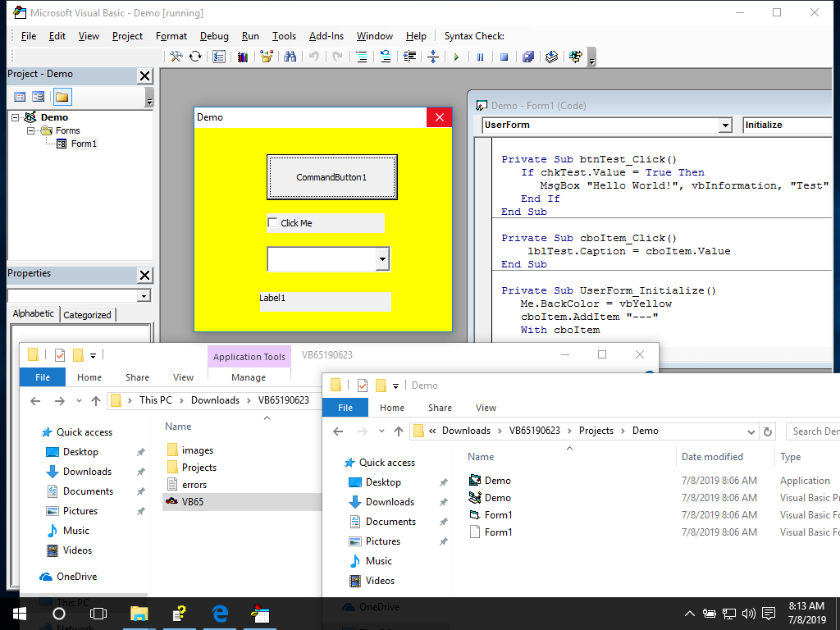Click the Find binoculars toolbar icon
The height and width of the screenshot is (630, 840).
tap(290, 57)
